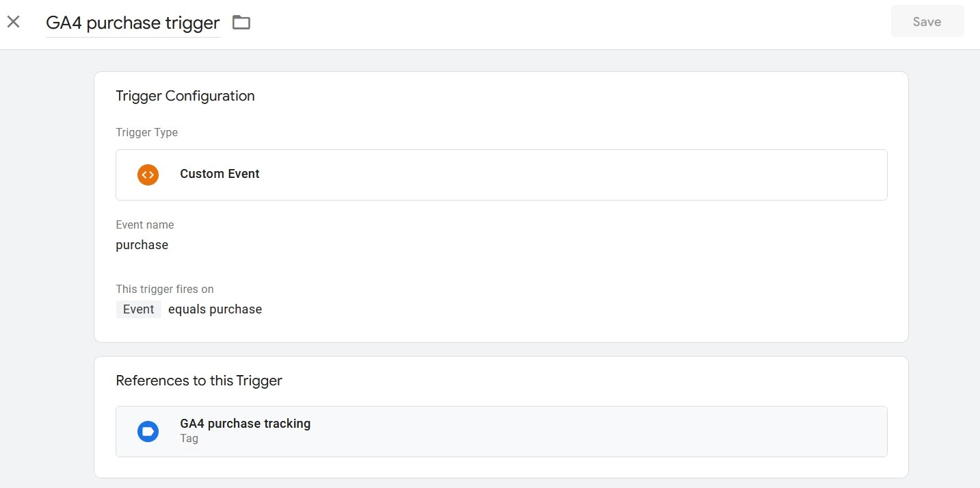
Task: Click the 'References to this Trigger' heading
Action: (199, 381)
